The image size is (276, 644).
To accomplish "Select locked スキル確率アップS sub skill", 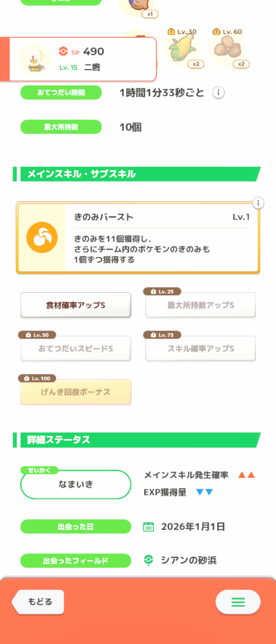I will click(x=201, y=349).
